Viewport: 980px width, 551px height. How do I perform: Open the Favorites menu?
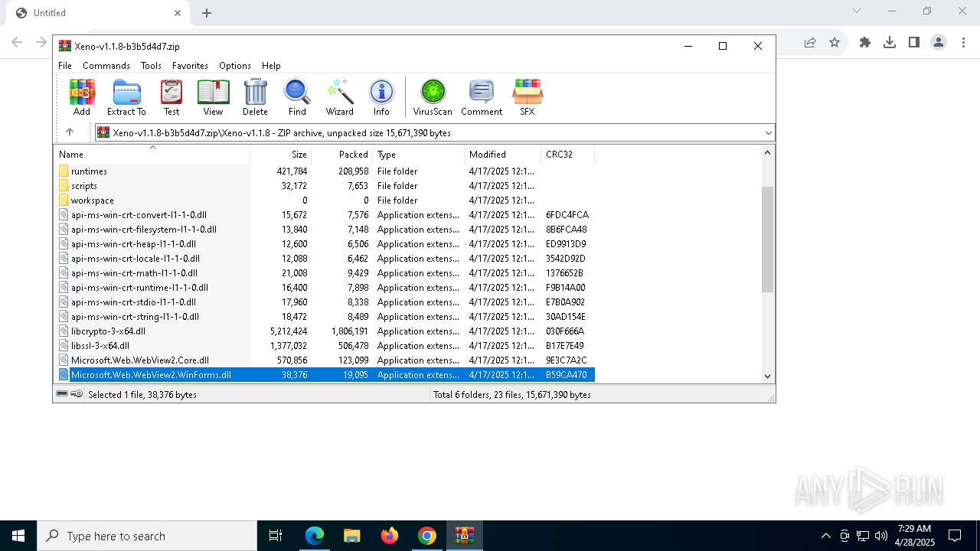pos(190,66)
